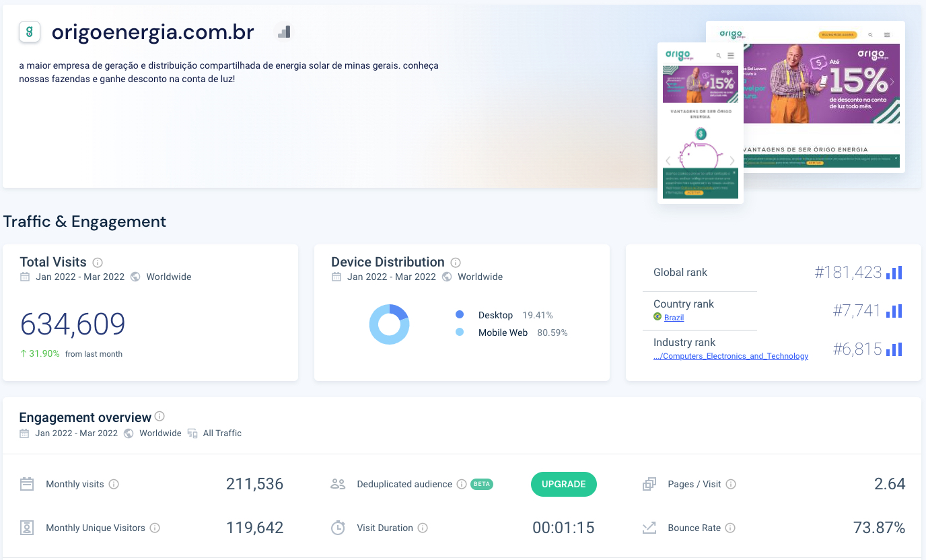926x560 pixels.
Task: Click the globe icon in Total Visits card
Action: 135,277
